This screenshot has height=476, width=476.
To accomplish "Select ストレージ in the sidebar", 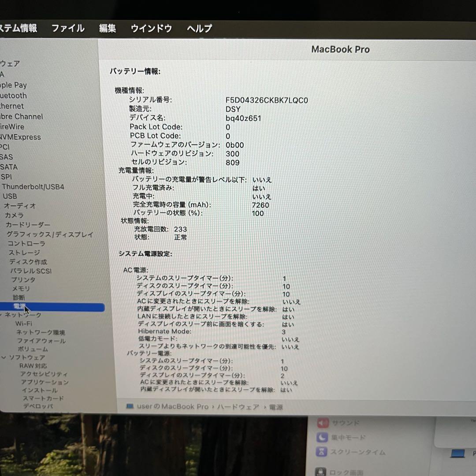I will (24, 253).
